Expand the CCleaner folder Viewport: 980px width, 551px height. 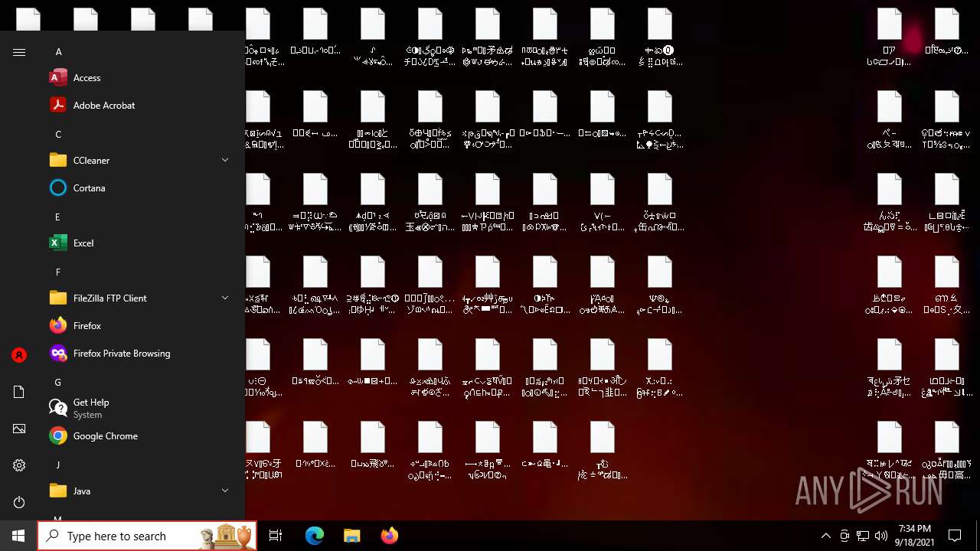click(x=225, y=161)
